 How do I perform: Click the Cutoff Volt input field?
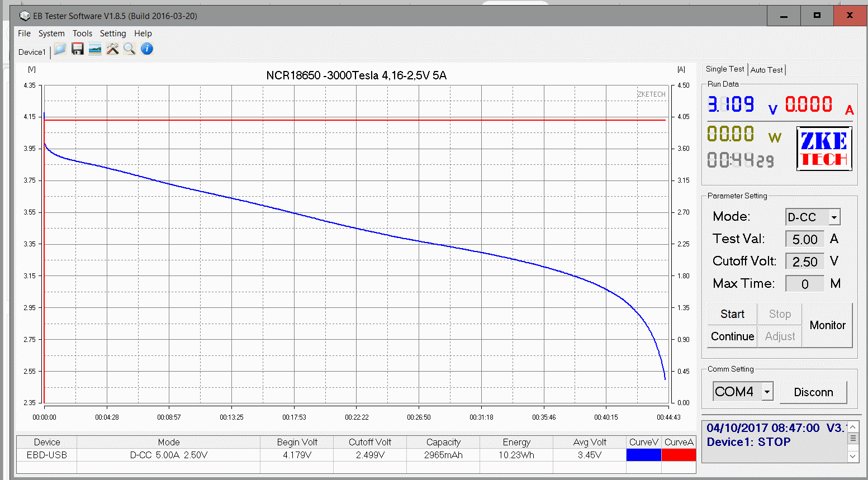[x=804, y=262]
